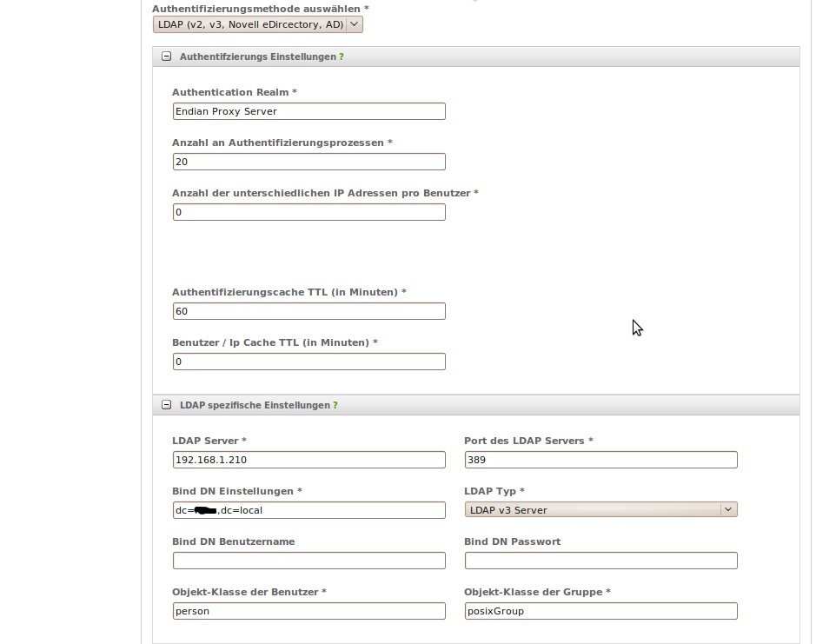Click help question mark beside Authentifizierungs Einstellungen
This screenshot has width=816, height=644.
342,56
